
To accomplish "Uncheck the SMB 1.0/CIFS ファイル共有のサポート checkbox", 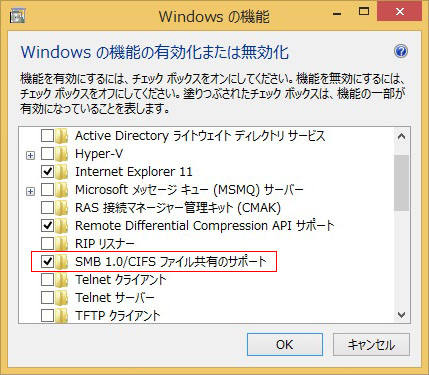I will [x=47, y=262].
